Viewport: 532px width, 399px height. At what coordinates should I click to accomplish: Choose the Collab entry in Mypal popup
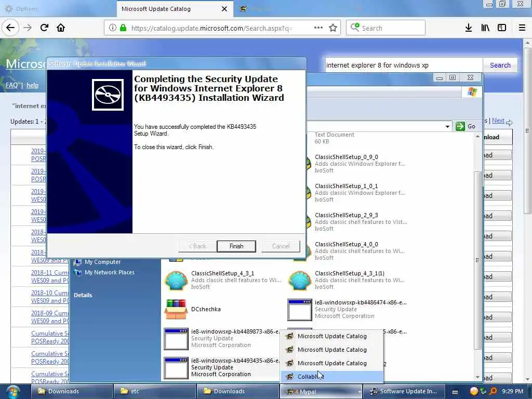coord(332,377)
